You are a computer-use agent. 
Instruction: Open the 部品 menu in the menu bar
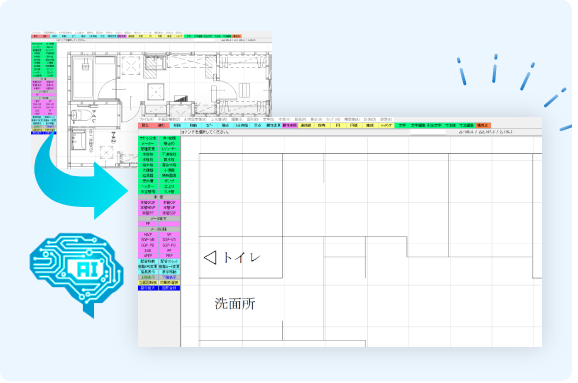click(x=301, y=119)
